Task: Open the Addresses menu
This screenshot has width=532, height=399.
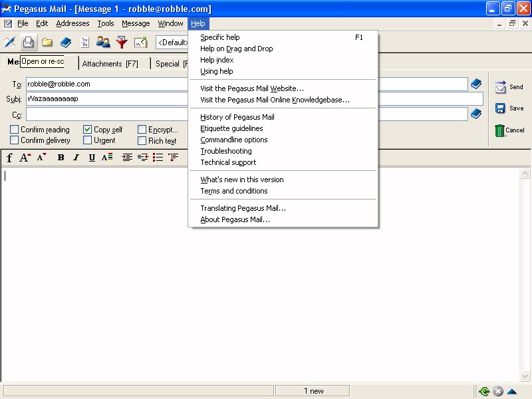Action: point(72,23)
